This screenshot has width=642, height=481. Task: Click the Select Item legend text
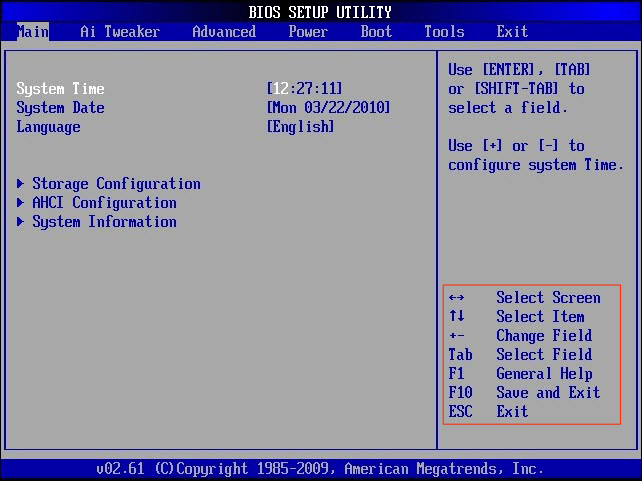[540, 316]
